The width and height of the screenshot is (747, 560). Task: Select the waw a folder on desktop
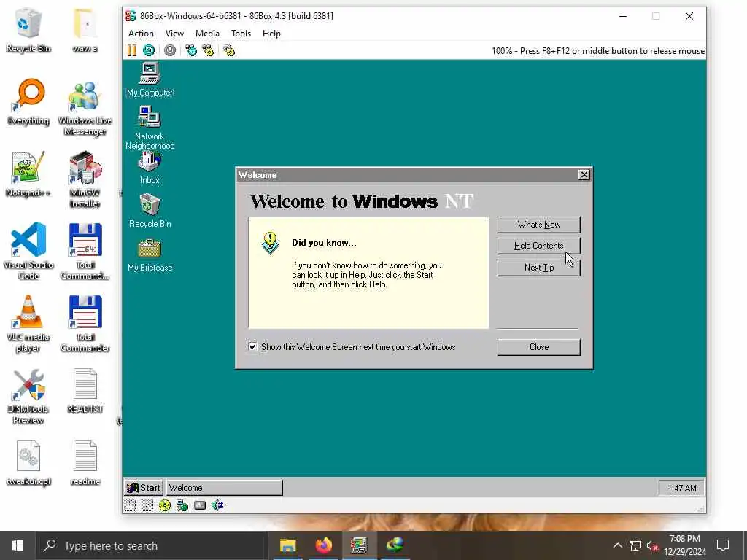pyautogui.click(x=85, y=31)
